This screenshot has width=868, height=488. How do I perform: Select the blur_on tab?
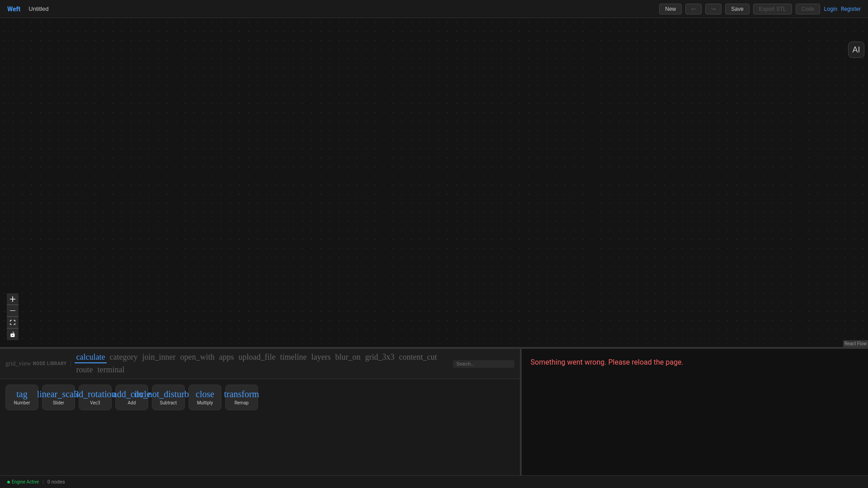[x=348, y=357]
